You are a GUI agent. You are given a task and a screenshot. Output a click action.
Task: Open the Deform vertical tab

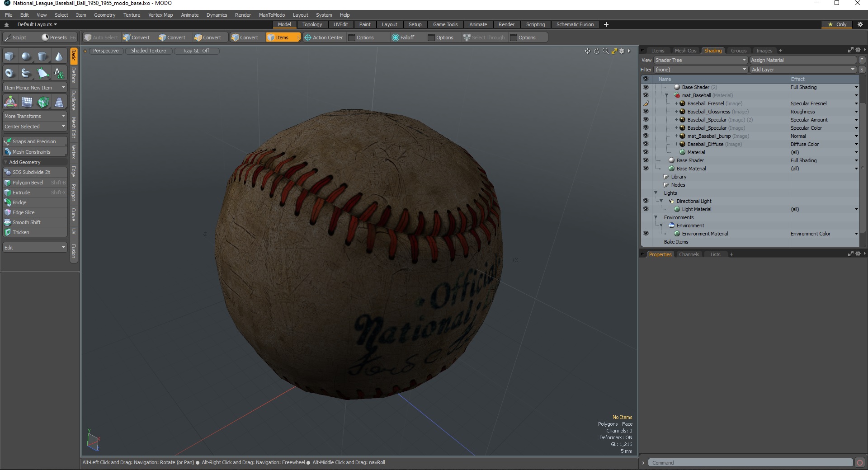click(x=74, y=75)
